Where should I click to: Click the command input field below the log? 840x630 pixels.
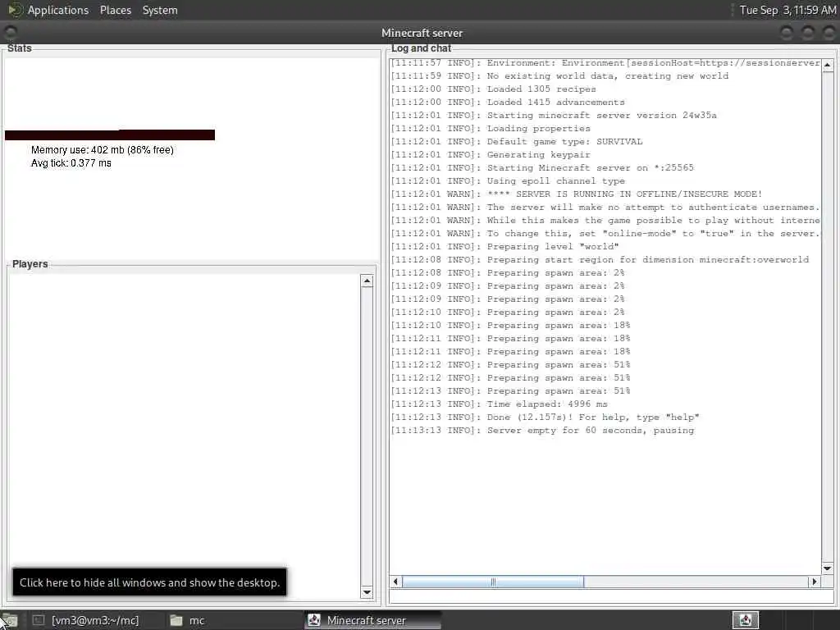tap(612, 596)
